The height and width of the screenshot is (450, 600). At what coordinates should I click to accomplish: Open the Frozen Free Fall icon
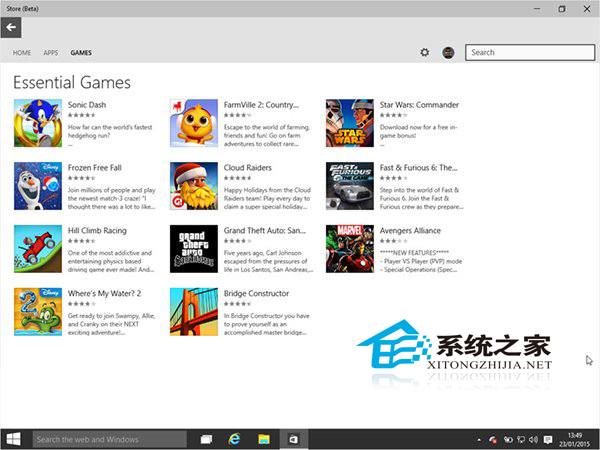pos(38,186)
